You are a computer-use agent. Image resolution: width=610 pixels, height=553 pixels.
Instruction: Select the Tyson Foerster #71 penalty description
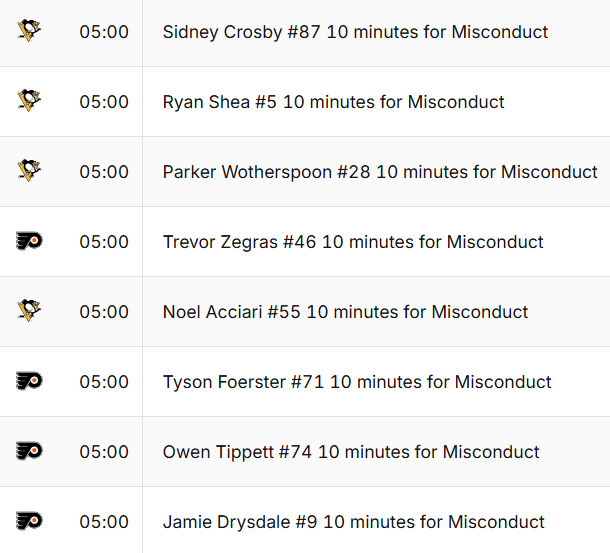(357, 382)
